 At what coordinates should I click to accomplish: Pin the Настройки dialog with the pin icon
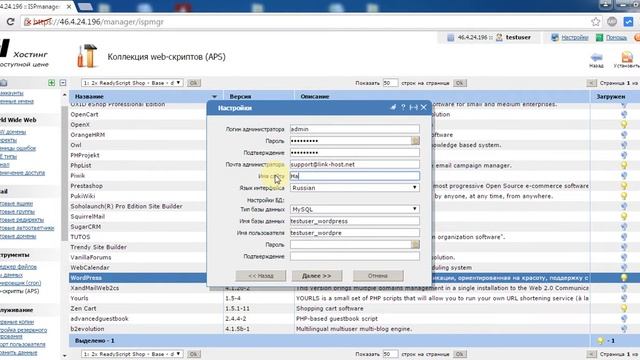tap(393, 107)
